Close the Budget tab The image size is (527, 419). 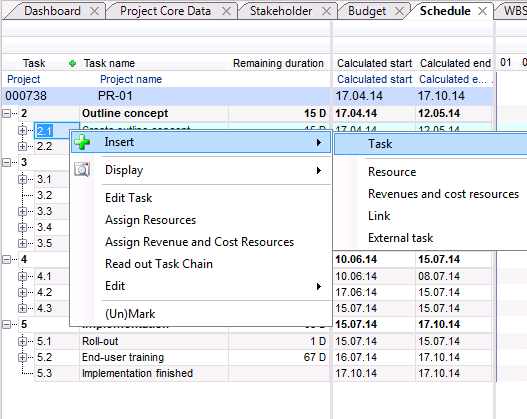point(399,11)
